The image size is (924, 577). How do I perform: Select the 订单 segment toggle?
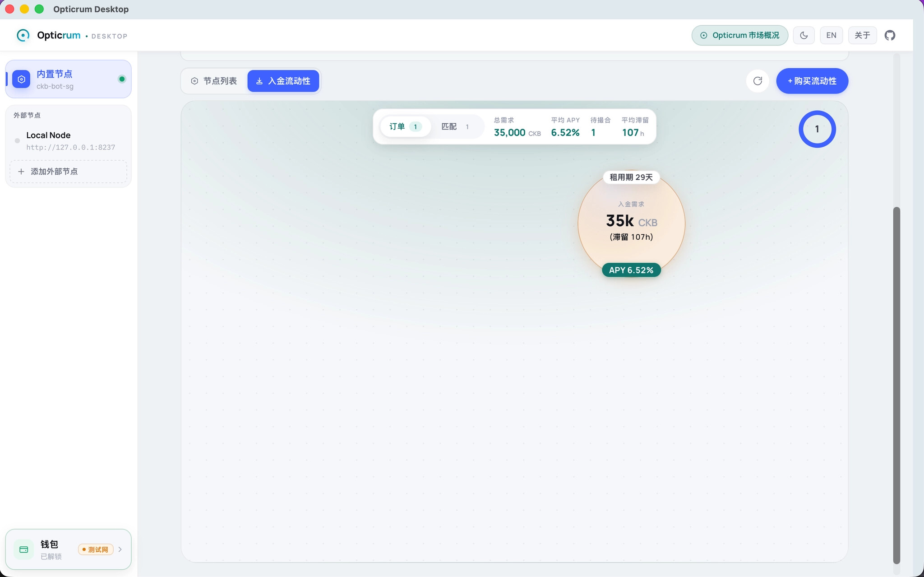pyautogui.click(x=405, y=127)
